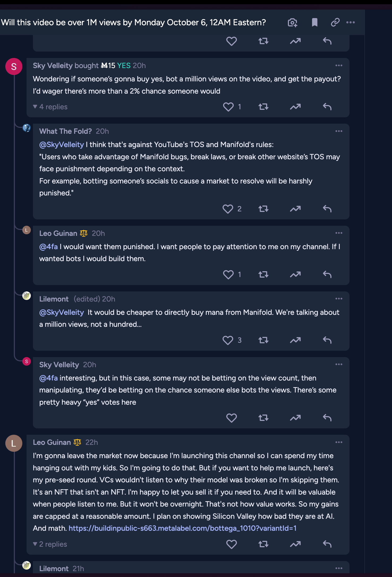Image resolution: width=392 pixels, height=577 pixels.
Task: Reply to Leo Guinan's 22h launch comment
Action: (x=327, y=544)
